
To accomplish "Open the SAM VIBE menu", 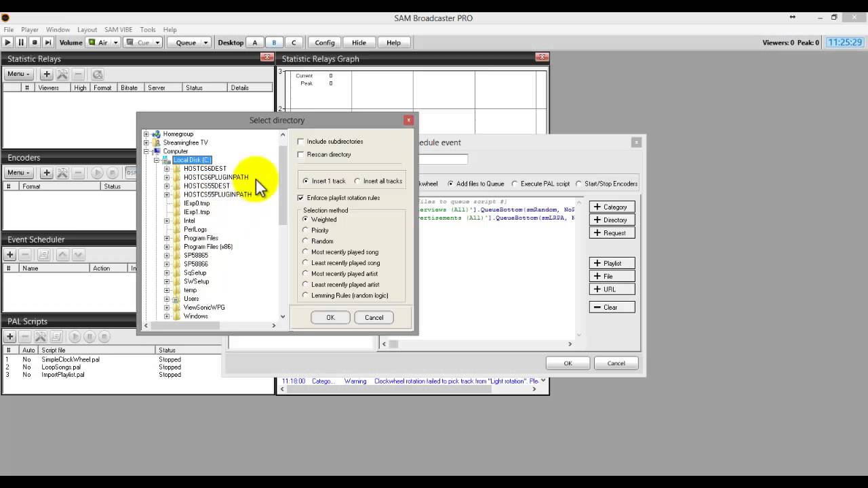I will point(119,30).
